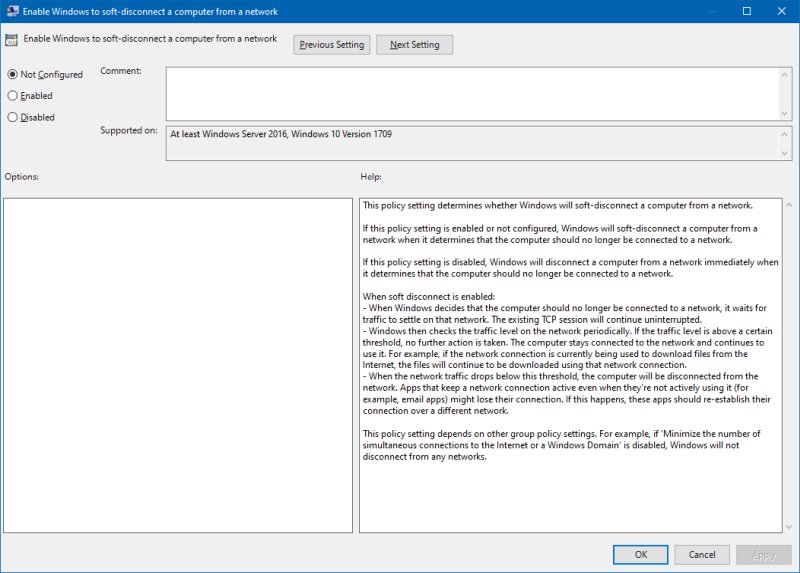Click inside the empty Options pane
This screenshot has height=573, width=800.
178,365
